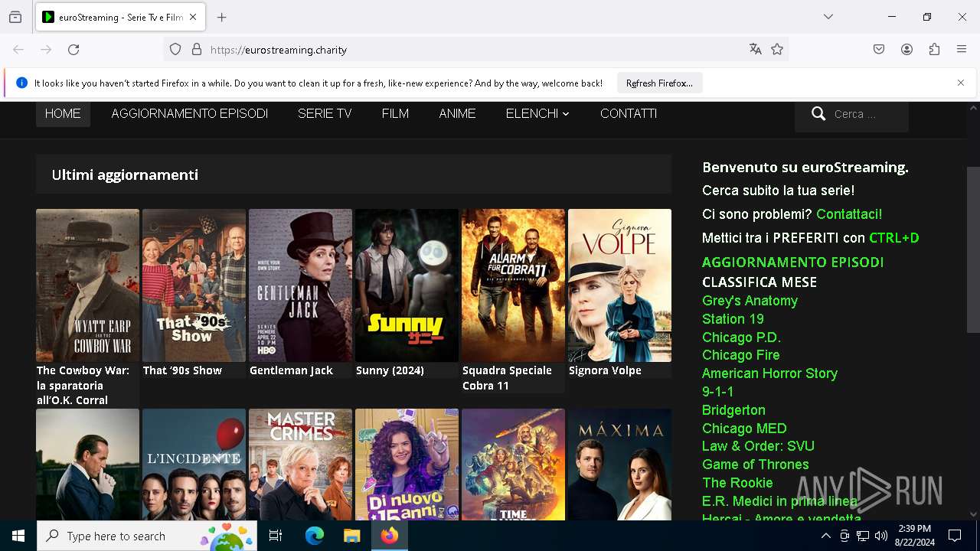
Task: Open the Chicago MED link
Action: tap(744, 429)
